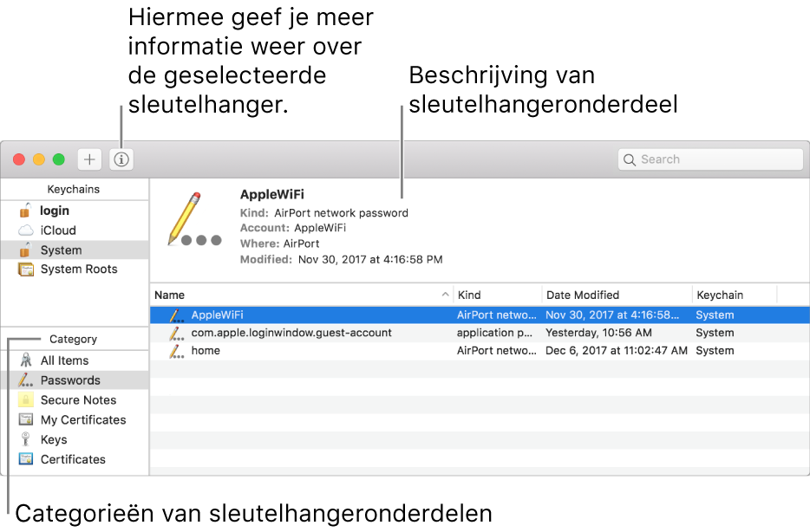Click the home row pencil icon
The image size is (810, 532).
(177, 352)
